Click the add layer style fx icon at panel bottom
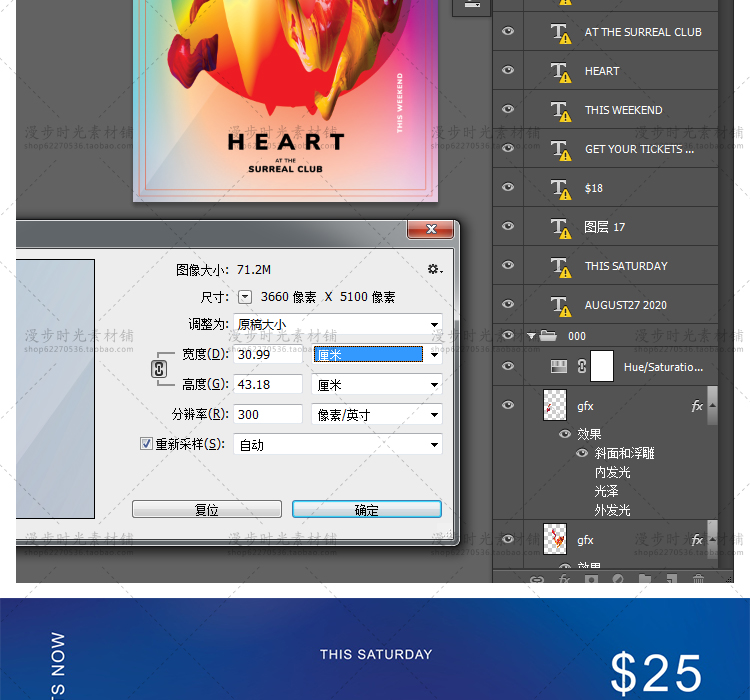Image resolution: width=750 pixels, height=700 pixels. tap(564, 578)
